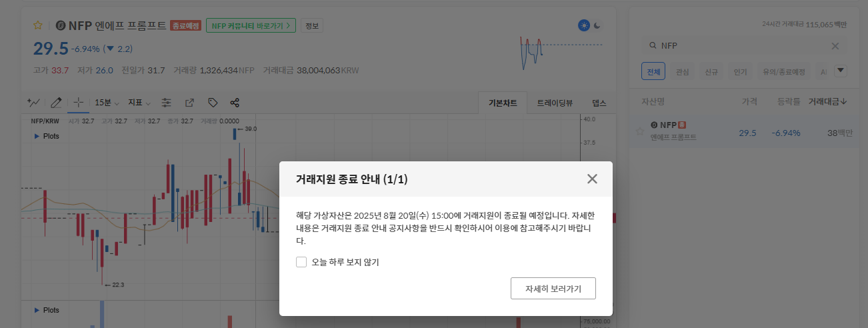Click the share icon in chart toolbar

235,103
